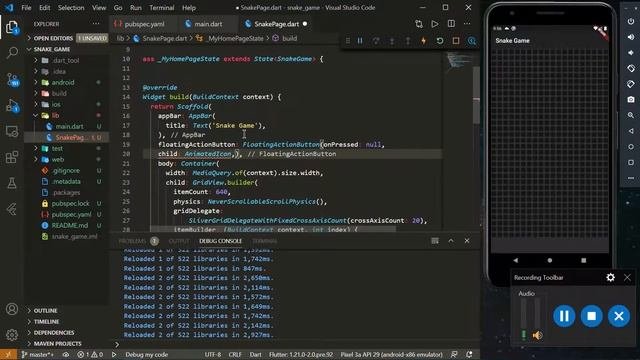The height and width of the screenshot is (360, 640).
Task: Cancel the recording with X button
Action: click(x=619, y=316)
